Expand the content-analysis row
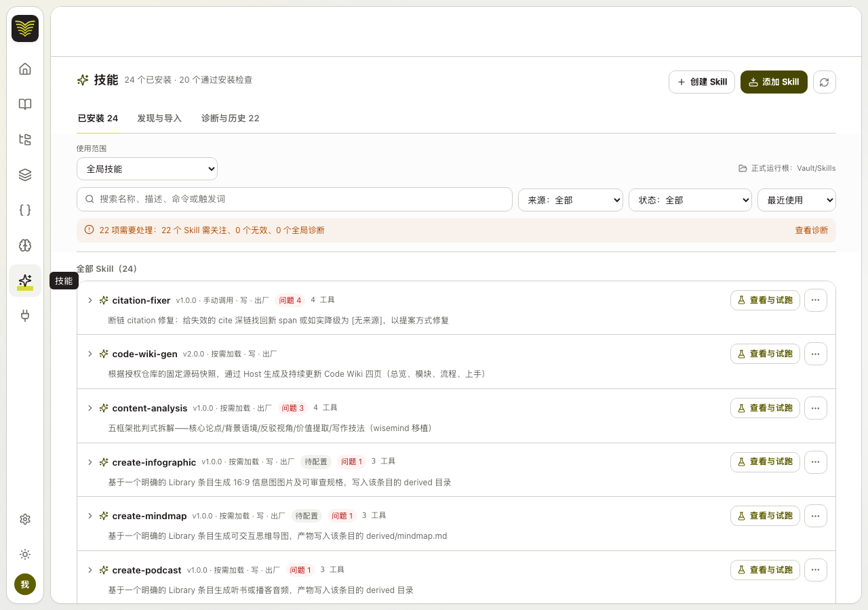Screen dimensions: 868x610 90,408
